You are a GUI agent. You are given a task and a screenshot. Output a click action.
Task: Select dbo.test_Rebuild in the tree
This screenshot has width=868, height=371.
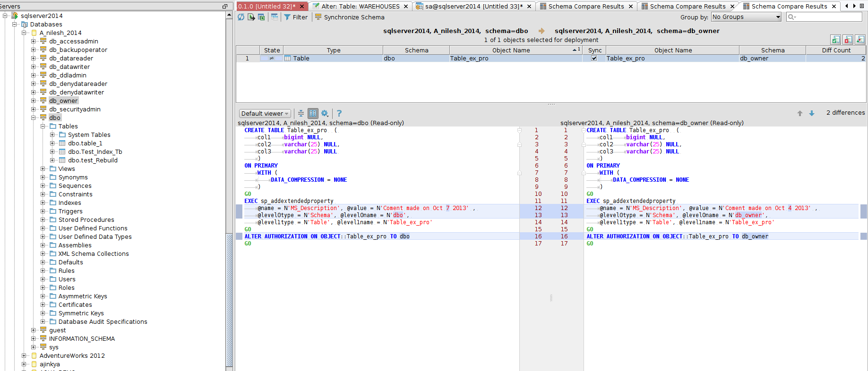tap(93, 160)
